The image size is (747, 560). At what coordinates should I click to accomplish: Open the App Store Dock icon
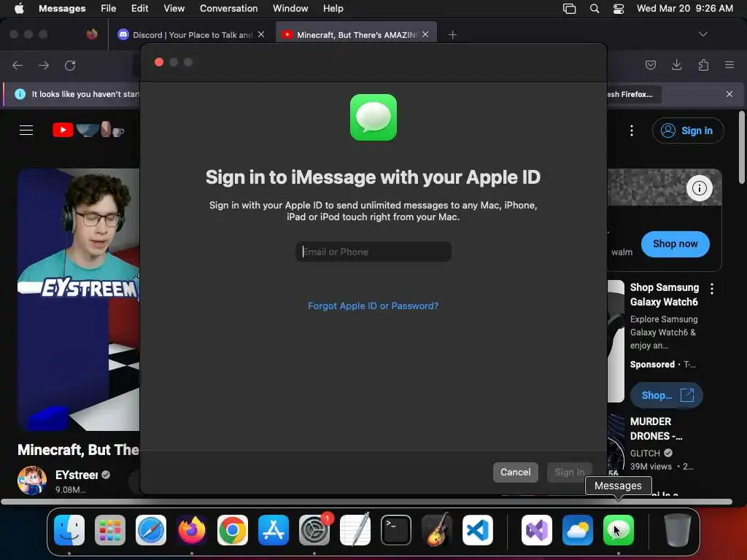click(274, 530)
